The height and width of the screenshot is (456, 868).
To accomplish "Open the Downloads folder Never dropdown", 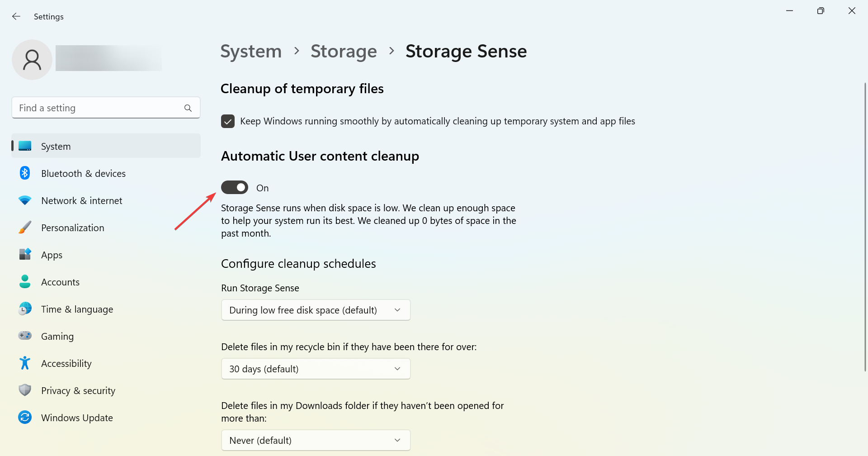I will coord(316,441).
